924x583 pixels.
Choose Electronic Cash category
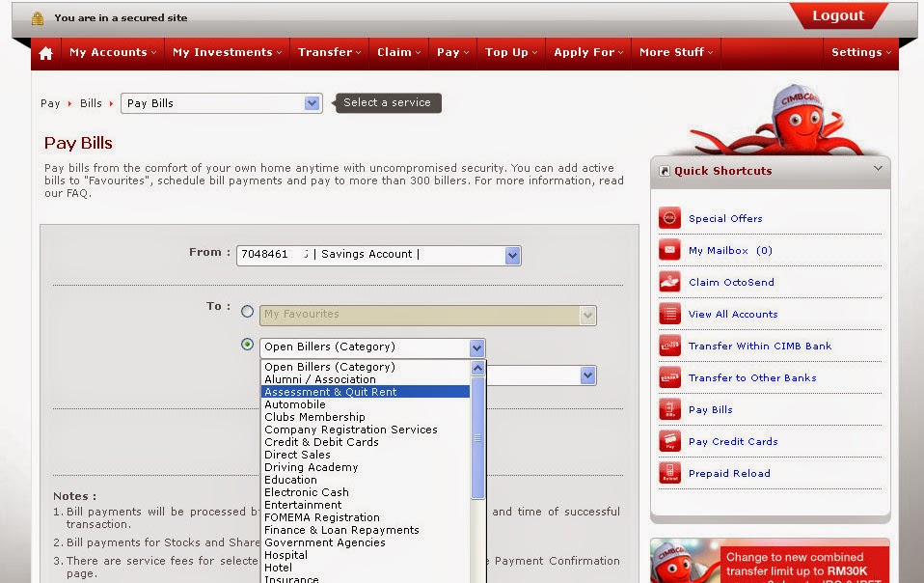coord(366,492)
